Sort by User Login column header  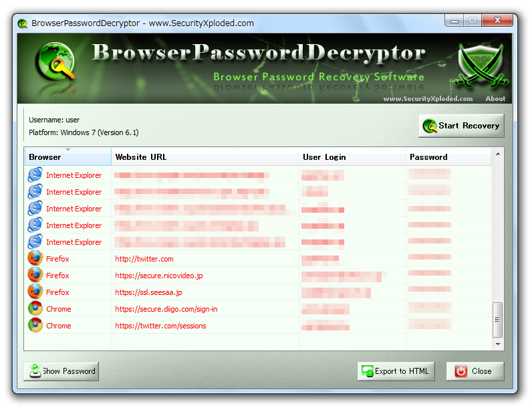[352, 157]
